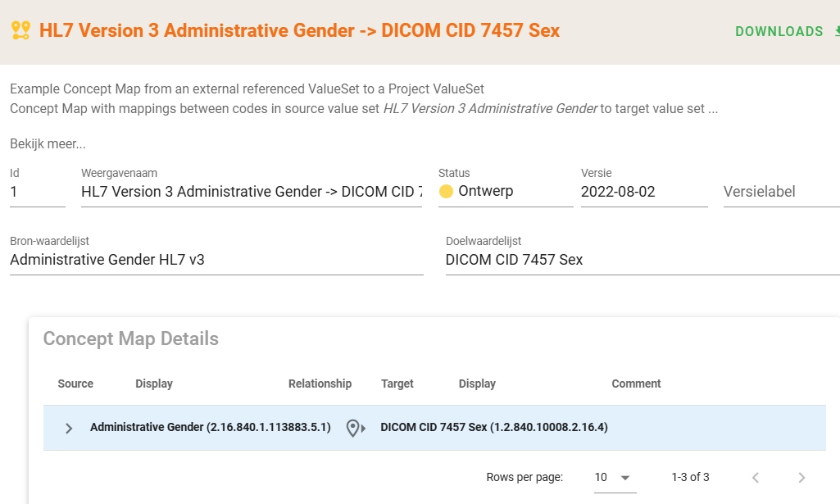Expand the Administrative Gender mapping row
The width and height of the screenshot is (840, 504).
tap(69, 428)
